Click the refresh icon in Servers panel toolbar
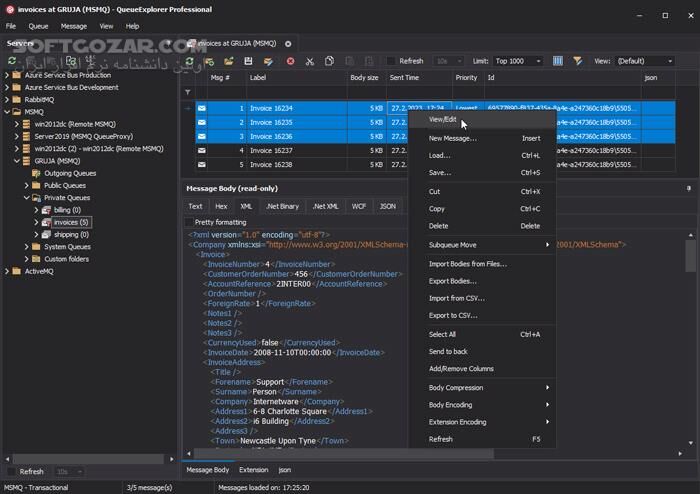 (11, 62)
